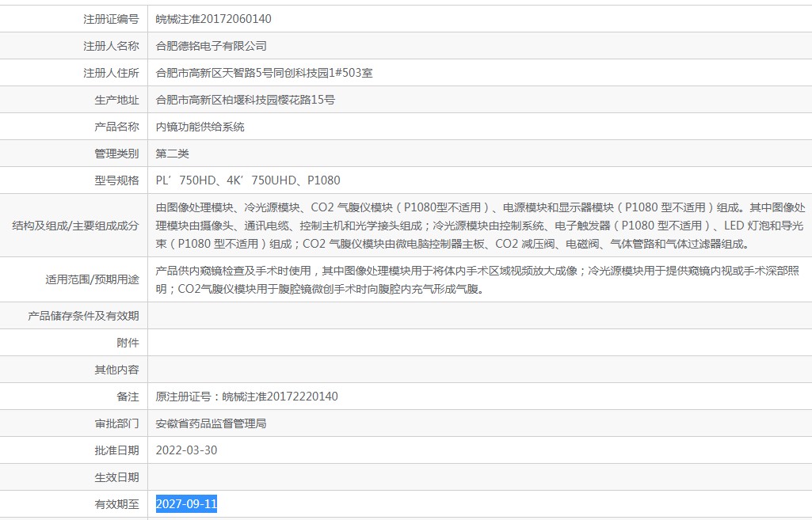The height and width of the screenshot is (520, 812).
Task: Click the 产品名称 label
Action: tap(116, 127)
